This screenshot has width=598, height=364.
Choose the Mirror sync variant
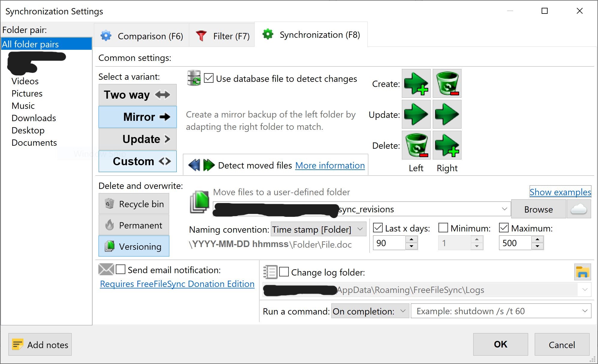tap(138, 117)
